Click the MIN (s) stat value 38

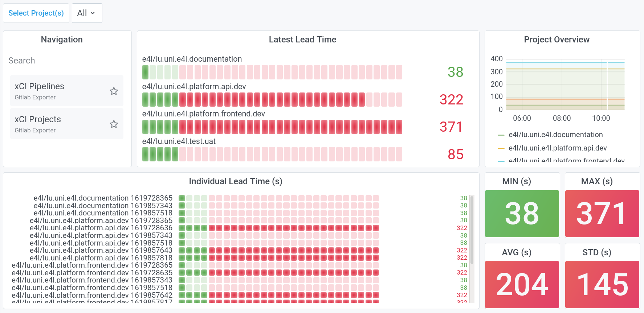pos(522,214)
